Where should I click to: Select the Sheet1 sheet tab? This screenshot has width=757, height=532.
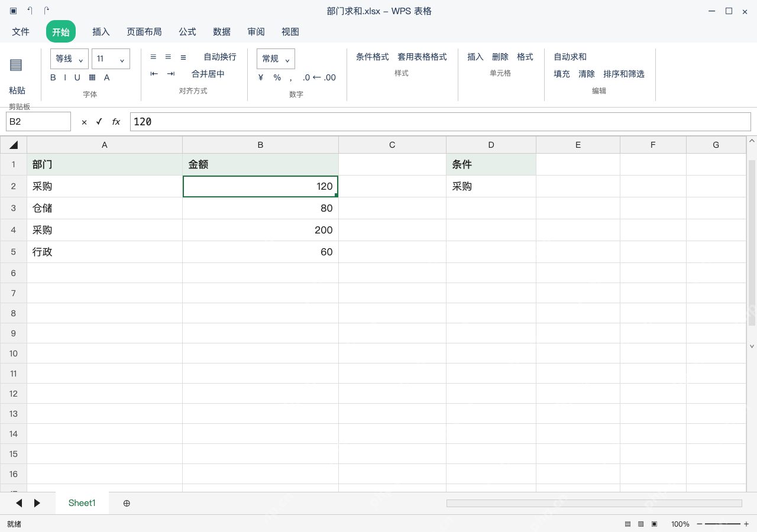pyautogui.click(x=82, y=503)
